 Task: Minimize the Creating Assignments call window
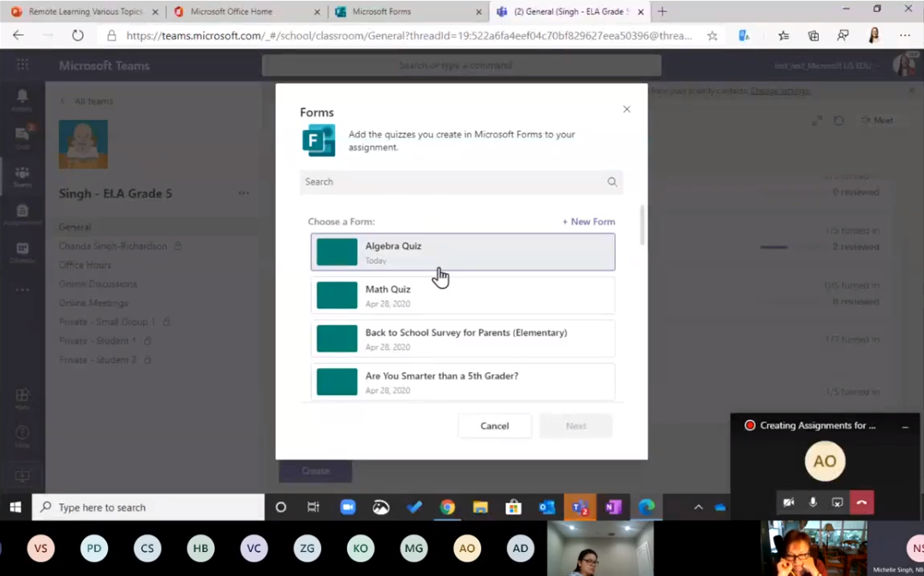point(905,426)
